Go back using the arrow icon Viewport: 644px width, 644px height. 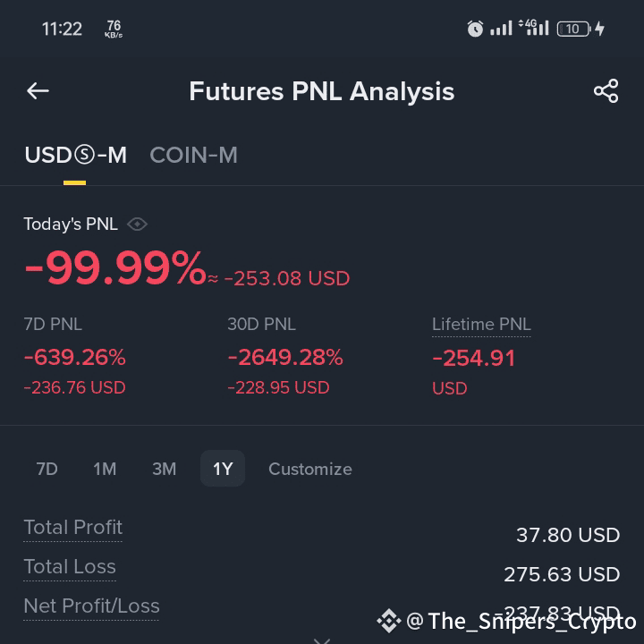(x=38, y=90)
